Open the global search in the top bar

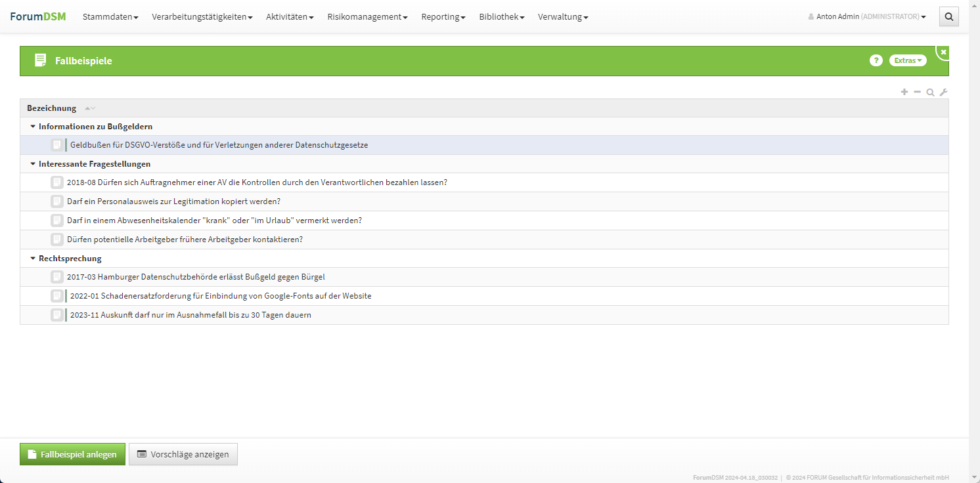[949, 17]
